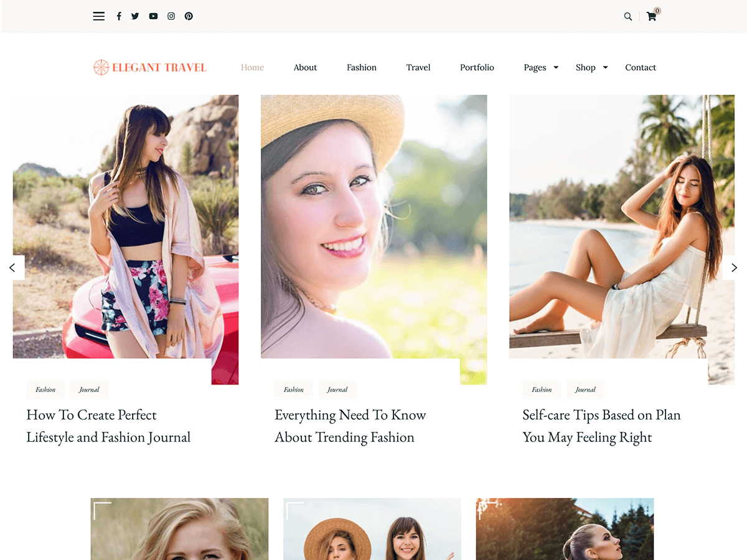Go to the previous slide arrow
The height and width of the screenshot is (560, 747).
point(12,268)
